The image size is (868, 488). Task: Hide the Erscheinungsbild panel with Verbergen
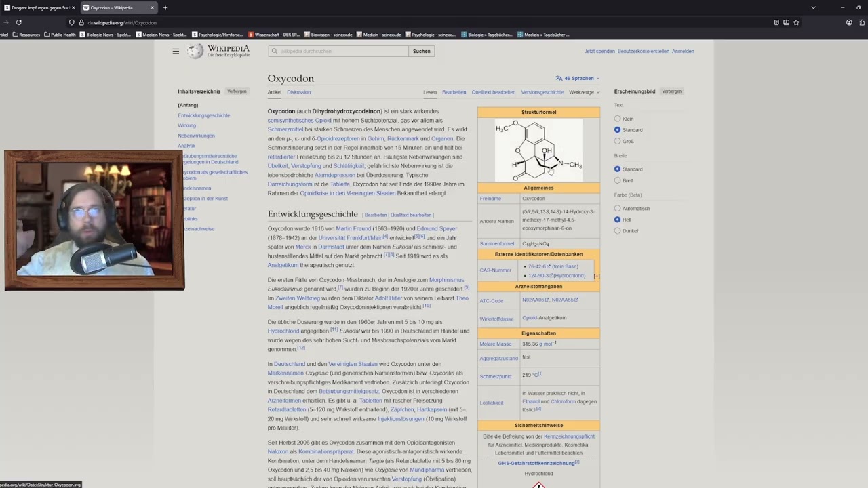point(671,91)
